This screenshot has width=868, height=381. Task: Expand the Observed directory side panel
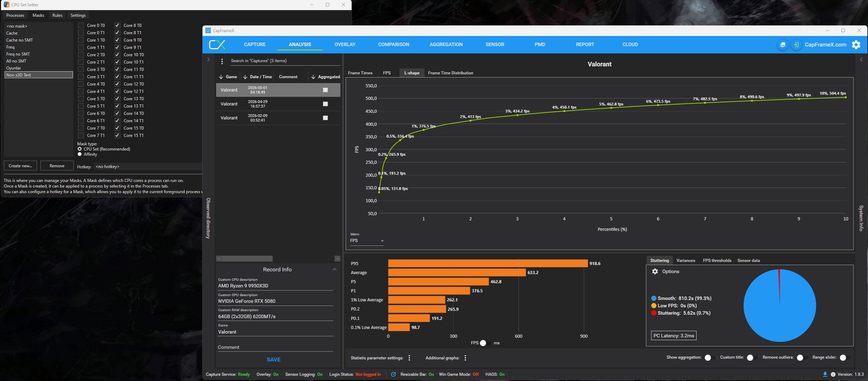click(x=208, y=60)
